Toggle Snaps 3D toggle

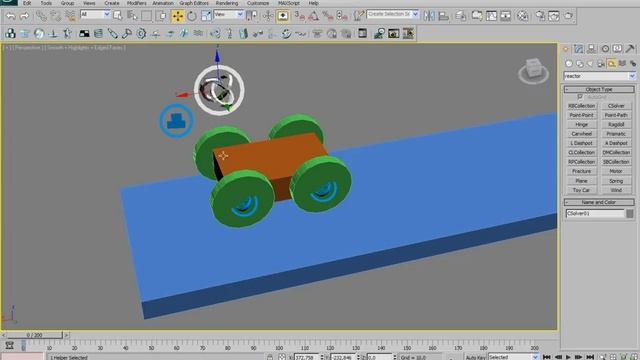300,16
